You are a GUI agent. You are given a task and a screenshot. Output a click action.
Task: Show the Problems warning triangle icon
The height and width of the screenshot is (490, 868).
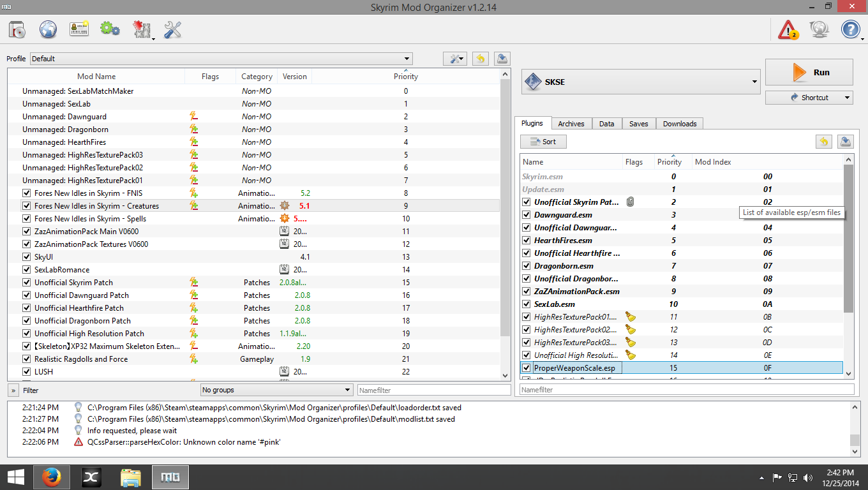789,29
